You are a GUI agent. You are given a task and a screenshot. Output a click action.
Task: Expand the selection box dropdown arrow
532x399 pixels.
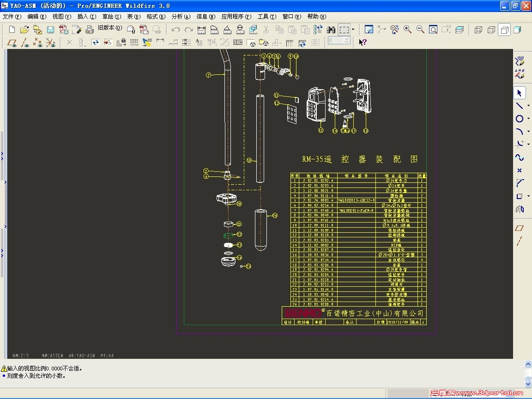point(353,30)
